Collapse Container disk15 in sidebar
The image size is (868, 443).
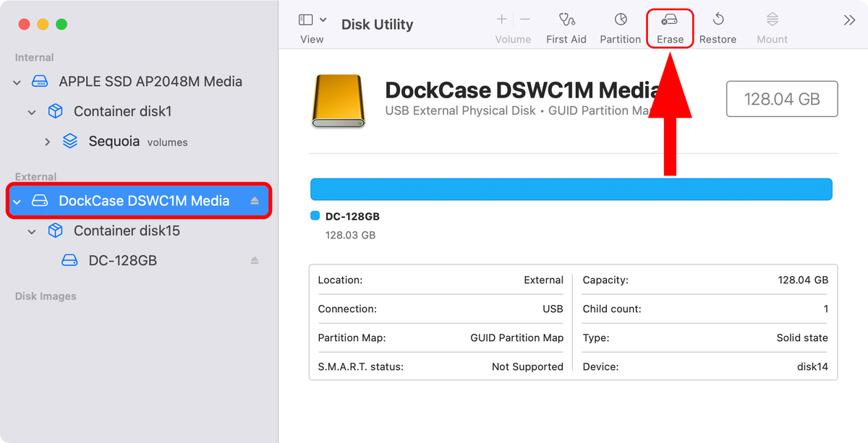(x=32, y=231)
